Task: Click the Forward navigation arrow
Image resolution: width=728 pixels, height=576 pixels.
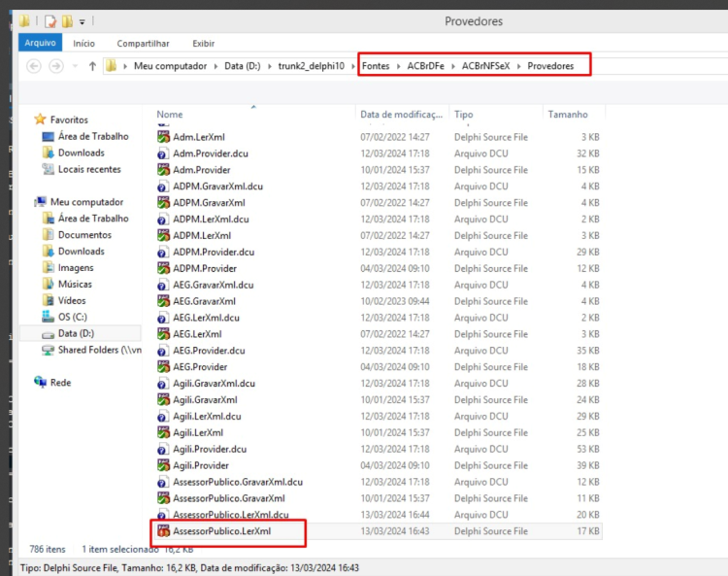Action: click(56, 66)
